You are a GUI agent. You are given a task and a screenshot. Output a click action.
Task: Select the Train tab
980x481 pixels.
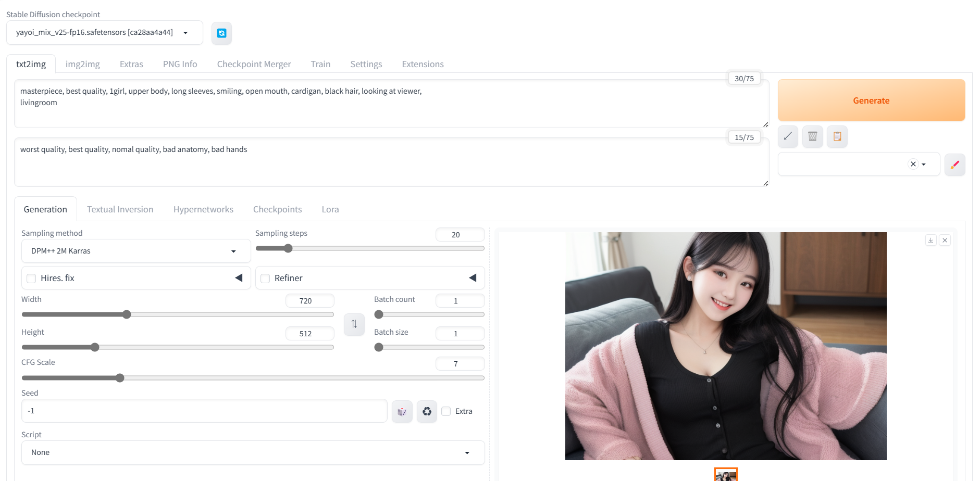(x=320, y=64)
